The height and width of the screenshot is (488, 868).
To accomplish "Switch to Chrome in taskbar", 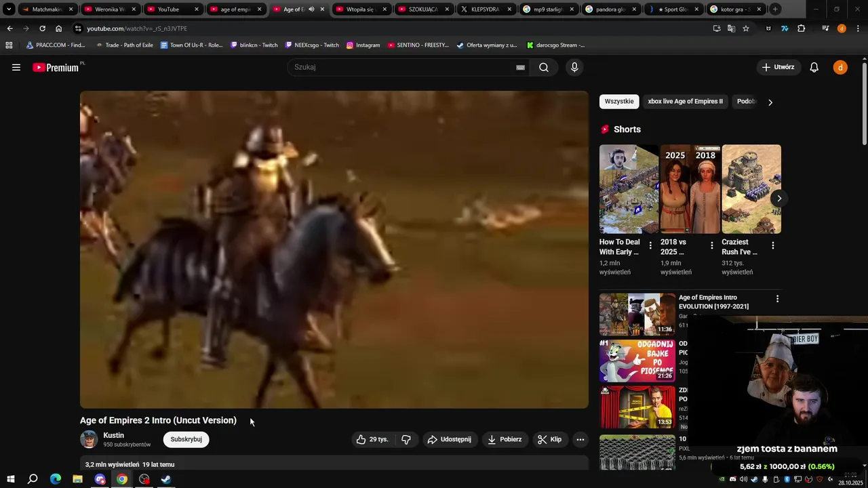I will coord(122,479).
